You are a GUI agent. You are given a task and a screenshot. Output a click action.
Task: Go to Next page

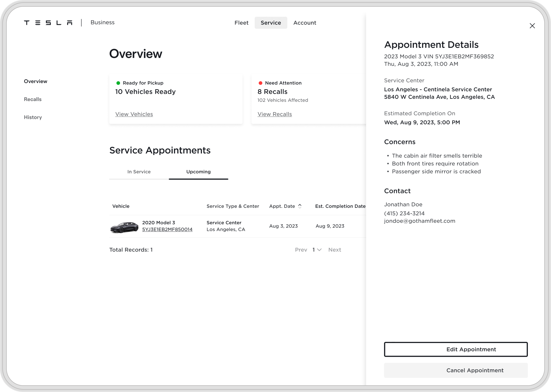pos(335,250)
